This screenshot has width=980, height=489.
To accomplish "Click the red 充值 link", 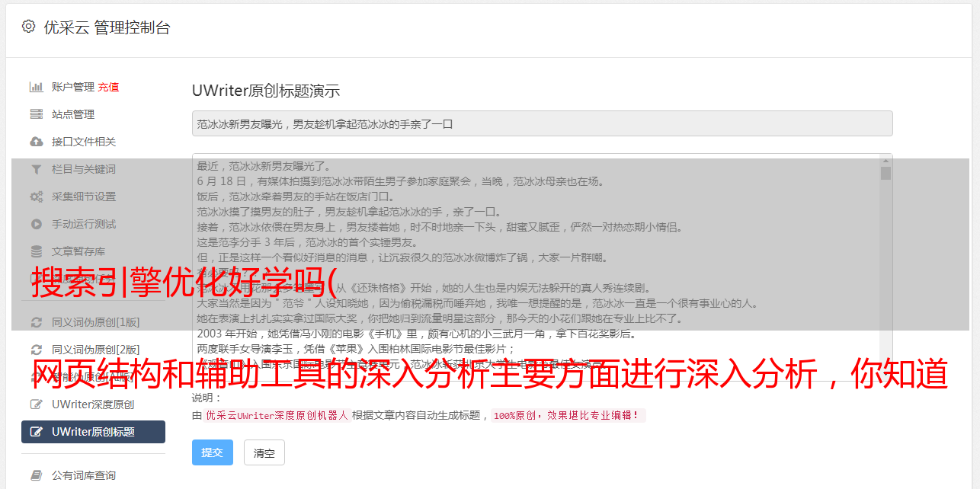I will [x=108, y=87].
